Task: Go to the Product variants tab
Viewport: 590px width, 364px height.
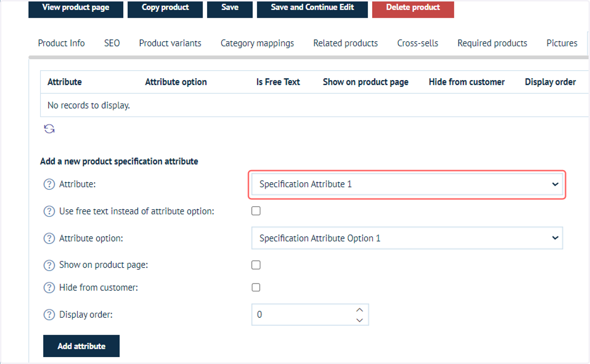Action: click(x=170, y=43)
